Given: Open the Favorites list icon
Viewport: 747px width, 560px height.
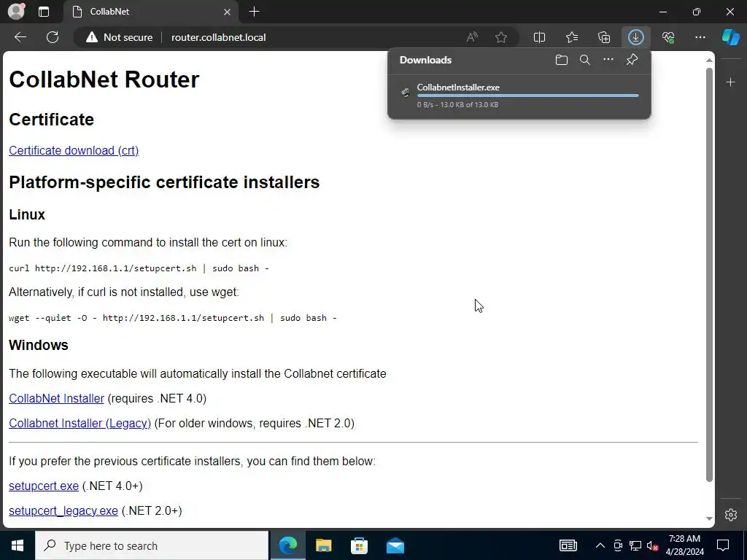Looking at the screenshot, I should click(572, 37).
